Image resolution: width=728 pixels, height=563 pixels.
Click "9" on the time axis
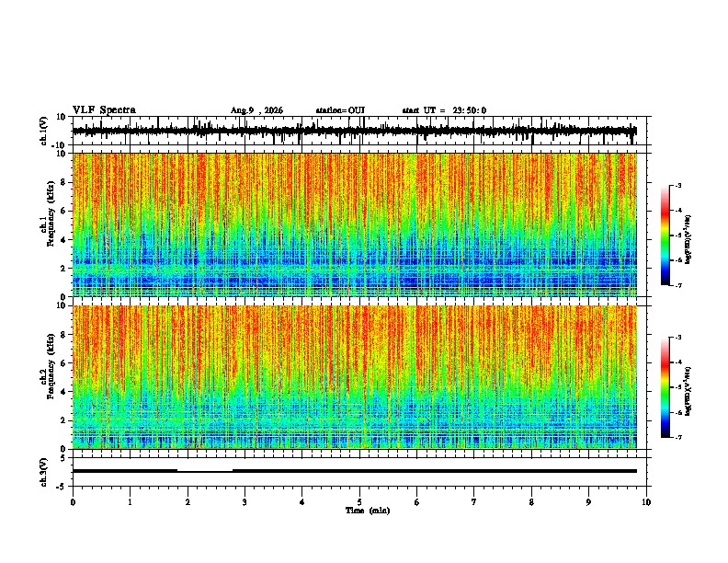pyautogui.click(x=588, y=502)
